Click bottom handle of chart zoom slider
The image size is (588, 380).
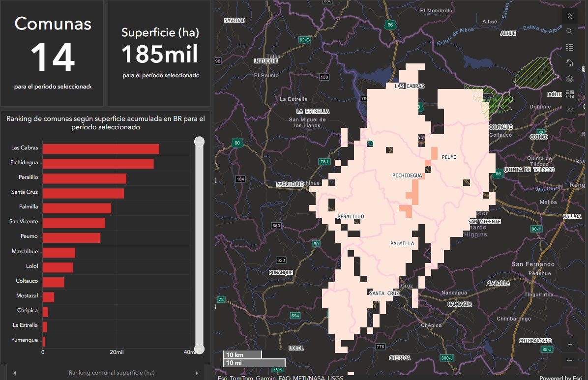pyautogui.click(x=199, y=349)
